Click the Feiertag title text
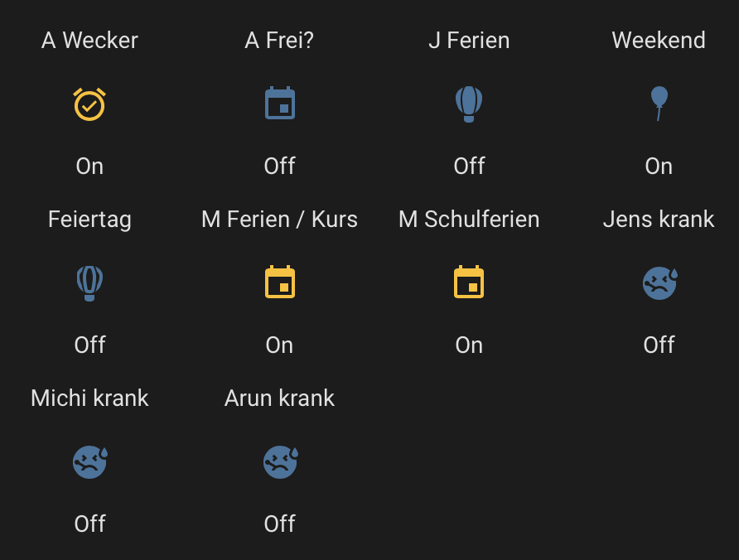Image resolution: width=739 pixels, height=560 pixels. click(x=89, y=219)
